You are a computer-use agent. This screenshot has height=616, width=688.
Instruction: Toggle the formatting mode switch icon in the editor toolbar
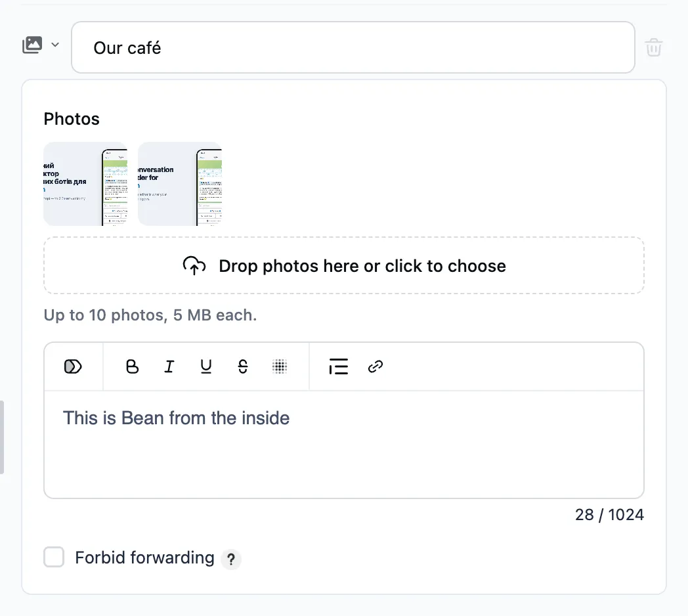click(73, 366)
